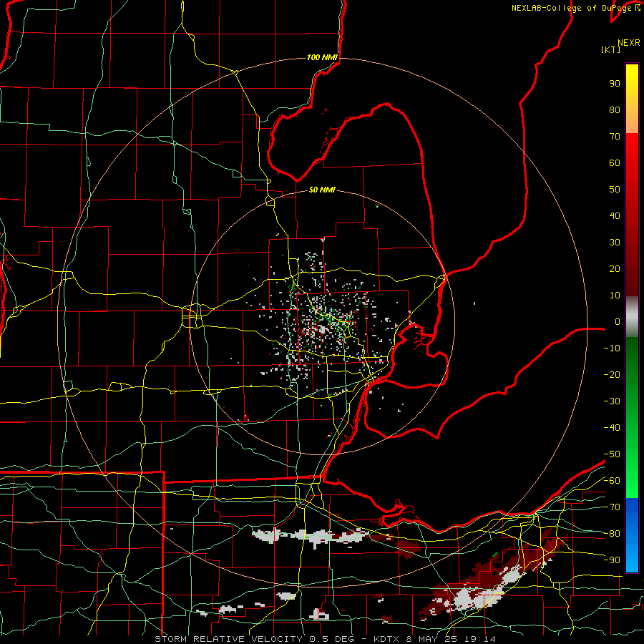
Task: Pick the yellow-orange segment of the color bar
Action: tap(632, 99)
